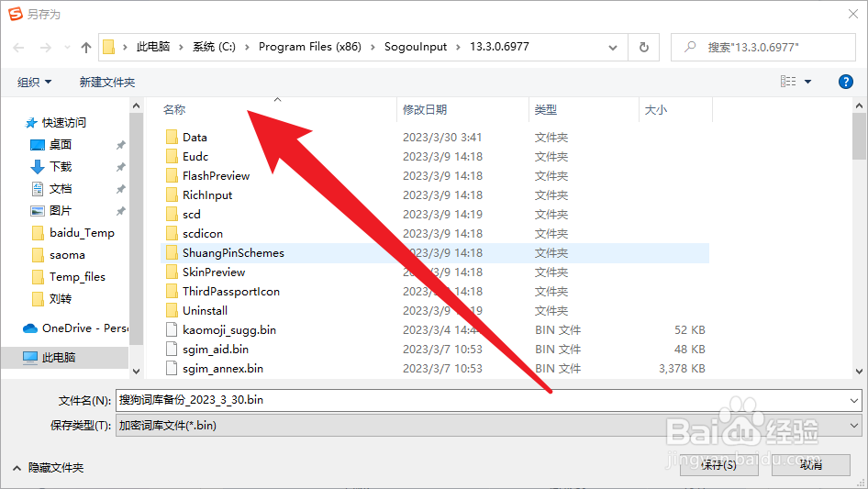
Task: Select the sgim_annex.bin file icon
Action: click(x=172, y=368)
